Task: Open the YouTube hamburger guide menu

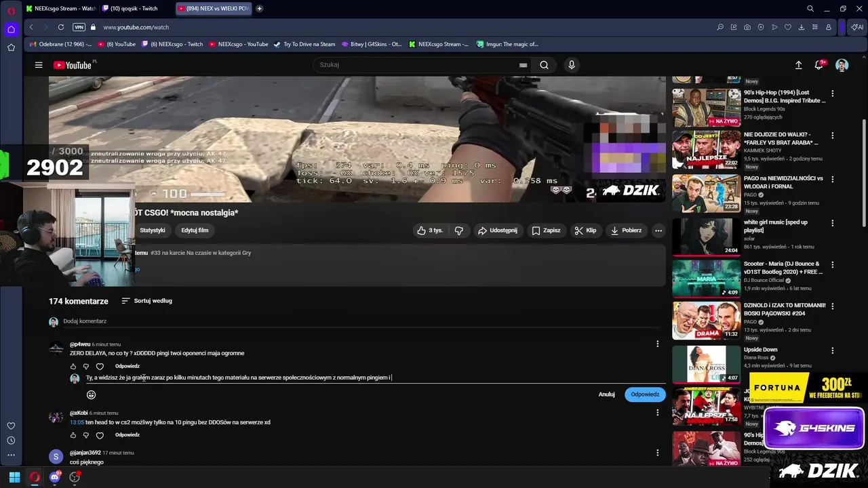Action: pos(39,65)
